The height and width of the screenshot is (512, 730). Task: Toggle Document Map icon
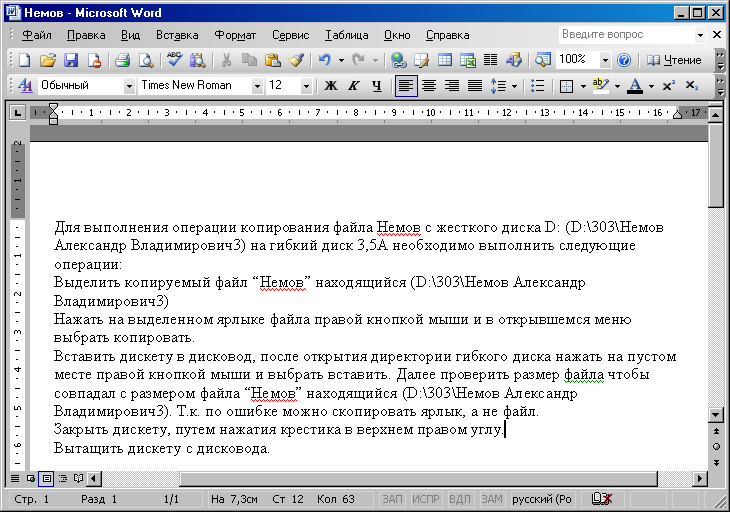click(x=543, y=60)
